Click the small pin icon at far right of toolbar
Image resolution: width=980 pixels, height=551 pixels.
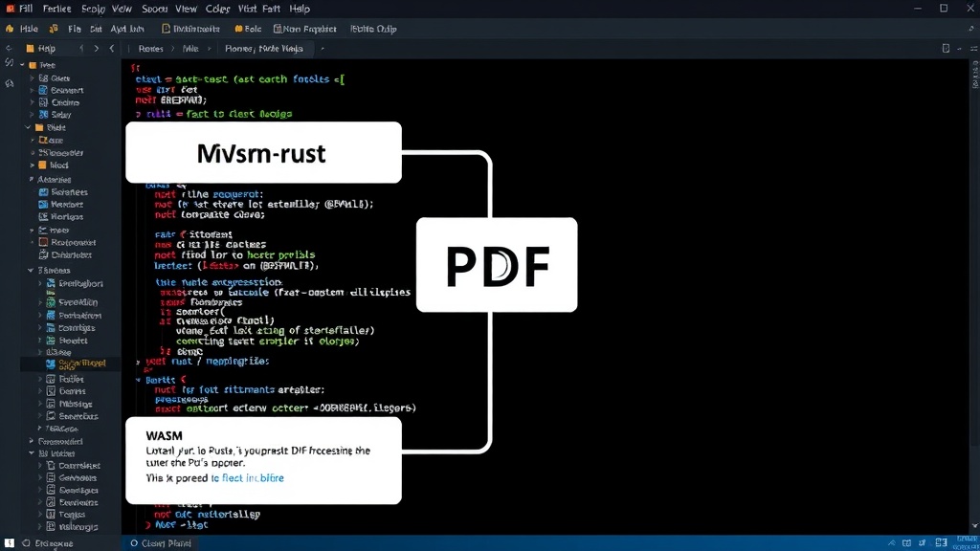pyautogui.click(x=970, y=29)
